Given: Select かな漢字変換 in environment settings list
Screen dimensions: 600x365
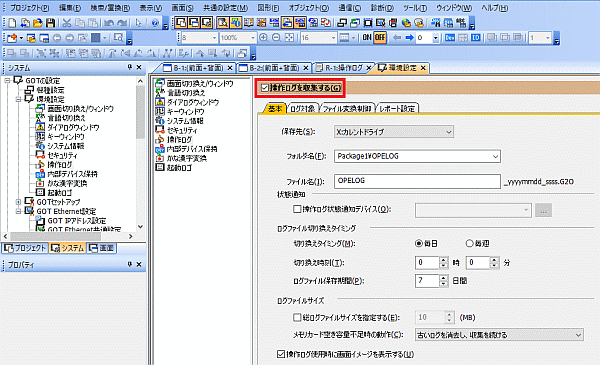Looking at the screenshot, I should click(187, 158).
